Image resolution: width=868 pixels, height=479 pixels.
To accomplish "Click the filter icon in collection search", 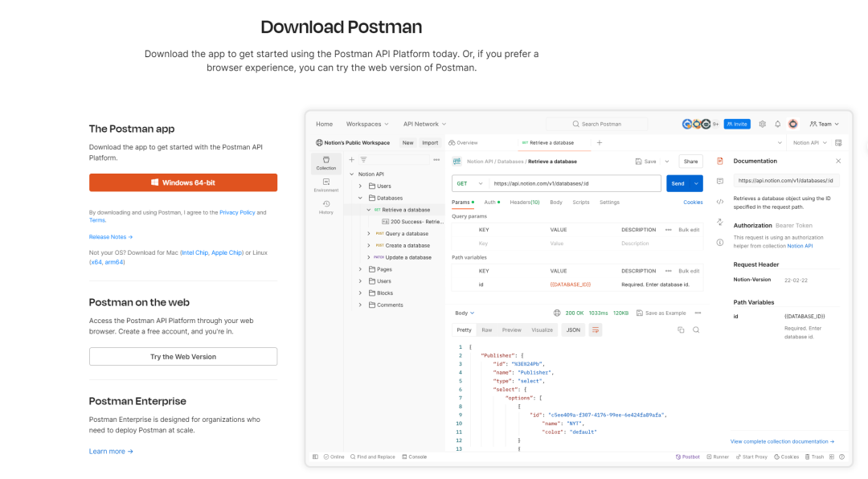I will 364,159.
